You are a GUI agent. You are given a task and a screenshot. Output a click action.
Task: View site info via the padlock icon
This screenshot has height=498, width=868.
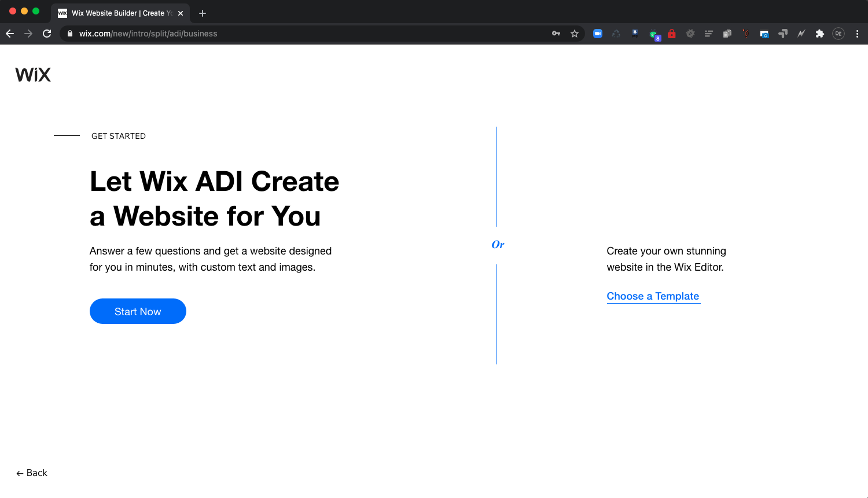pos(70,34)
